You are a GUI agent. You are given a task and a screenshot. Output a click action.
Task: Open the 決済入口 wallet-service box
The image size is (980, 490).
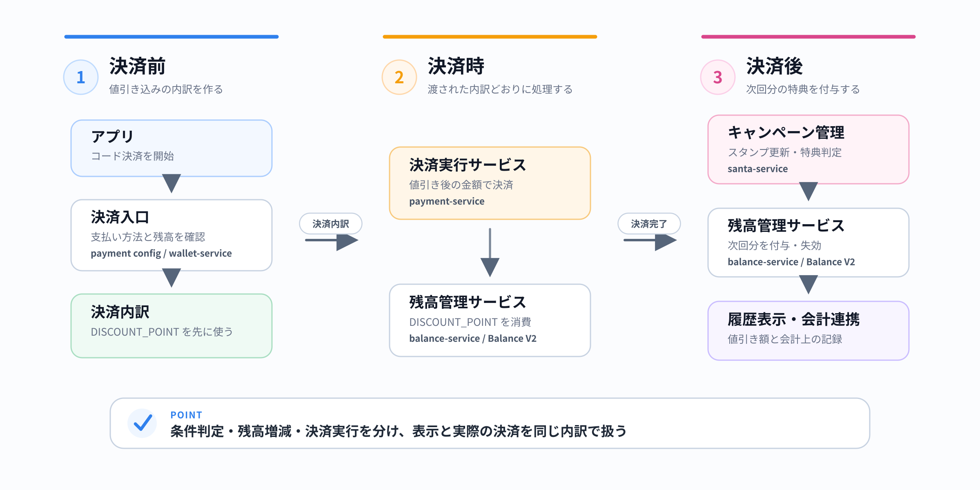coord(171,235)
